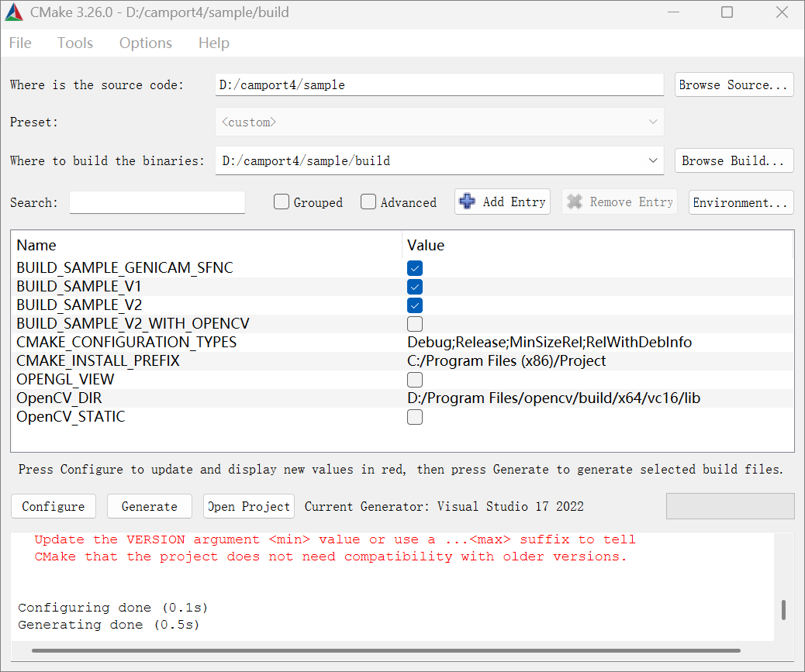Click the Value column header

pos(426,245)
